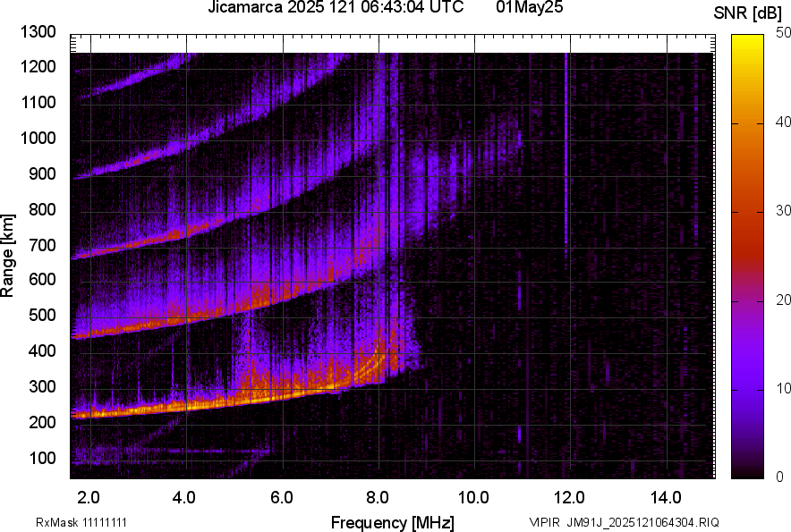Click the colorbar value 20
This screenshot has height=532, width=791.
[x=783, y=300]
